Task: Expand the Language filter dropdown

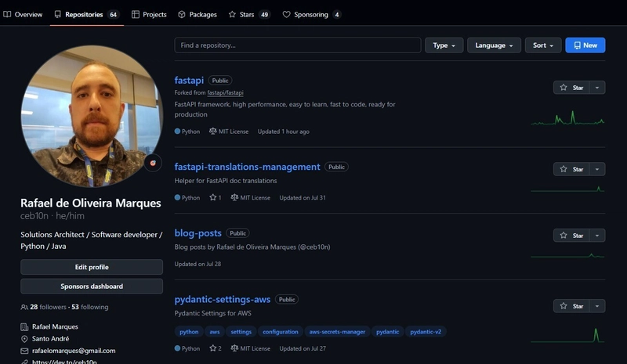Action: click(x=494, y=45)
